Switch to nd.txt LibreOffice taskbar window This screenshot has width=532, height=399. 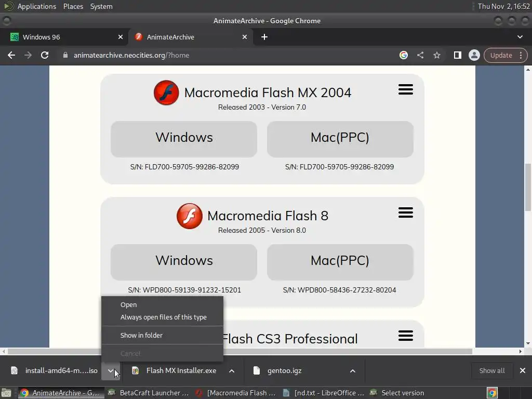(323, 393)
